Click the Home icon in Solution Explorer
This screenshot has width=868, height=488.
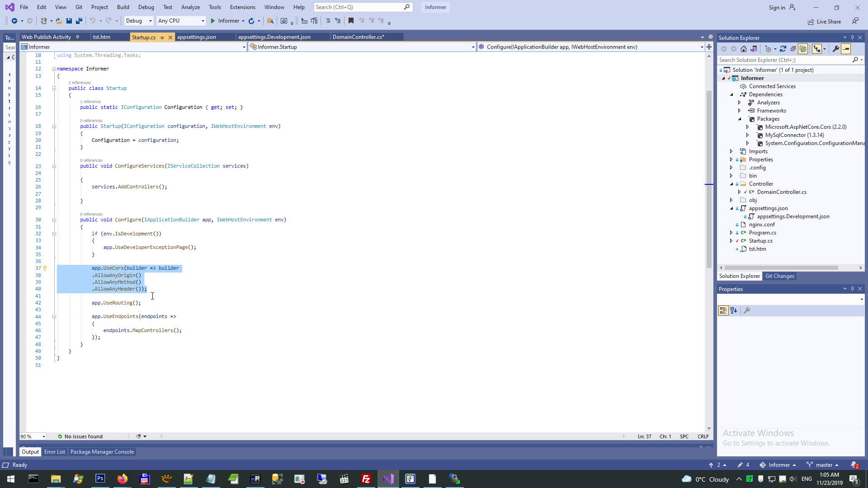(x=744, y=49)
